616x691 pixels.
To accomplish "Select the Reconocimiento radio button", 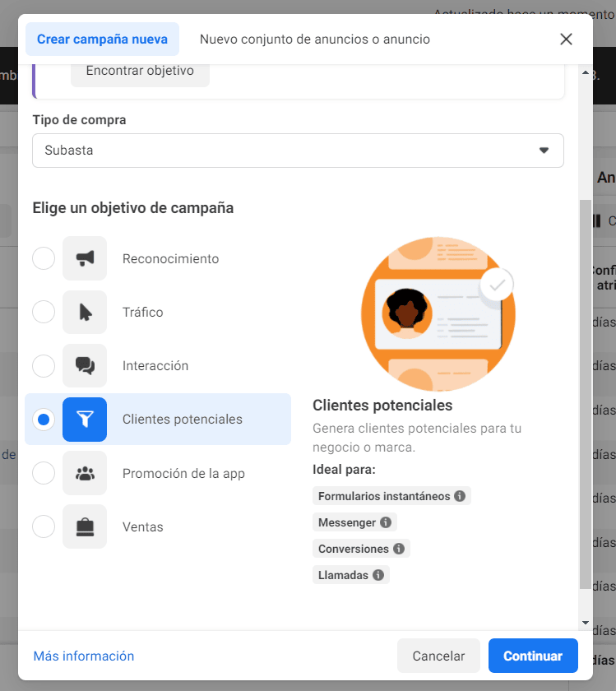I will 44,258.
